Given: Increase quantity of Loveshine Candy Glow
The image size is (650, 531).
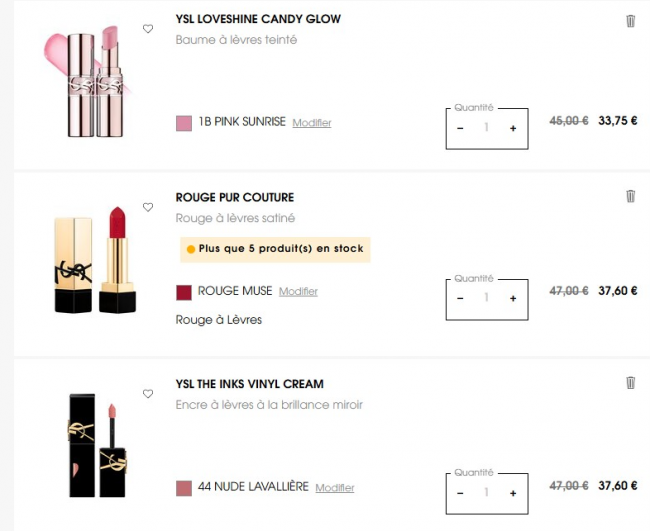Looking at the screenshot, I should pyautogui.click(x=513, y=128).
